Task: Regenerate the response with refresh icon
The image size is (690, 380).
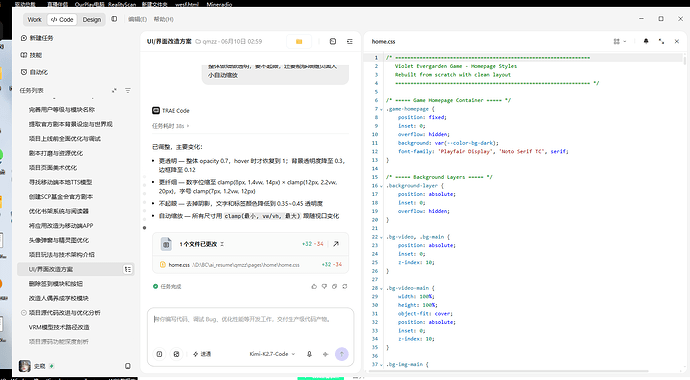Action: 345,286
